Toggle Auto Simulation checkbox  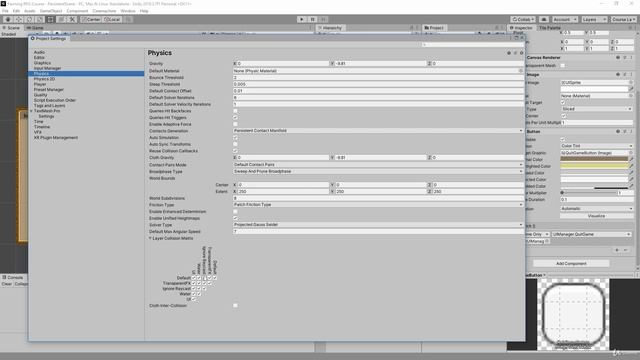(x=235, y=138)
